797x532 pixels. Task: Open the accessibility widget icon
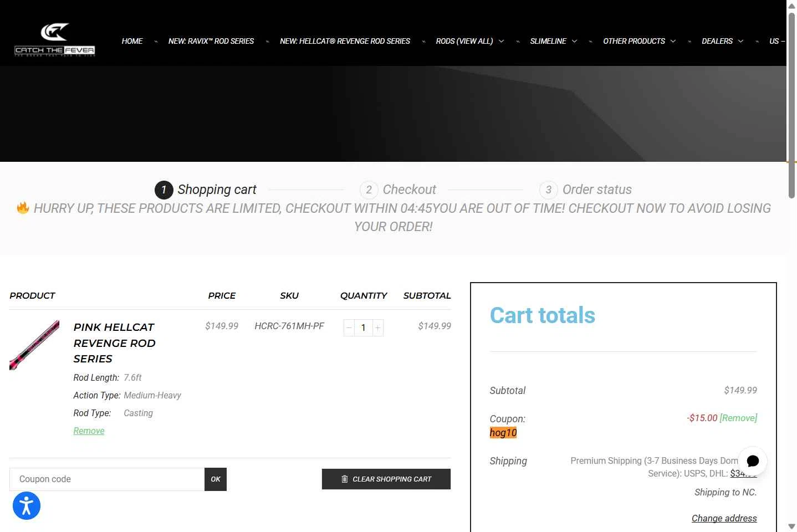coord(27,506)
